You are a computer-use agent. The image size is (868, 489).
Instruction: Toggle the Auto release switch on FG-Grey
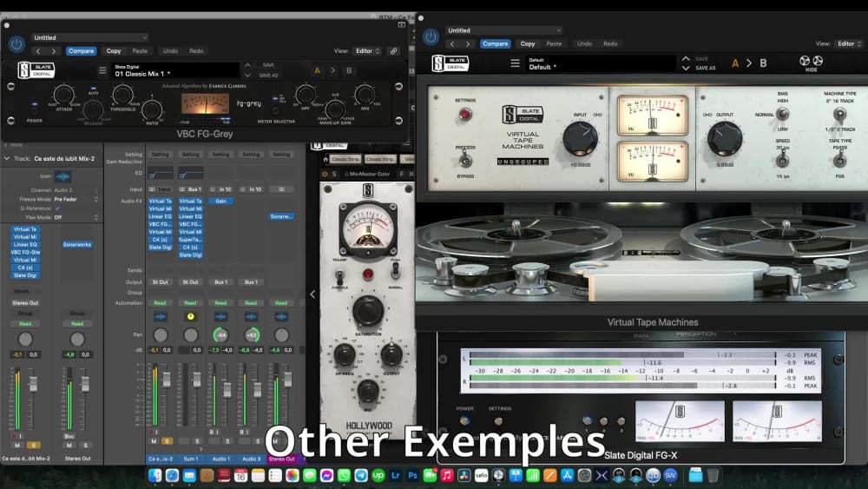(x=93, y=89)
